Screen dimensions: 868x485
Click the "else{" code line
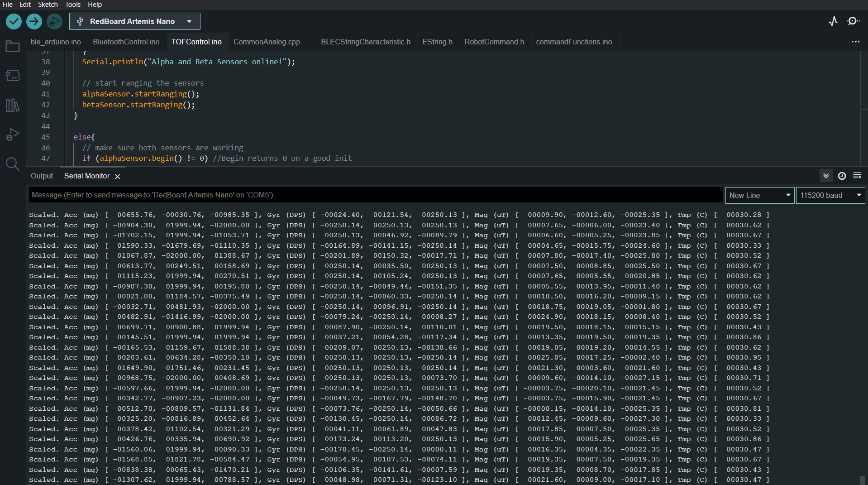click(x=84, y=137)
